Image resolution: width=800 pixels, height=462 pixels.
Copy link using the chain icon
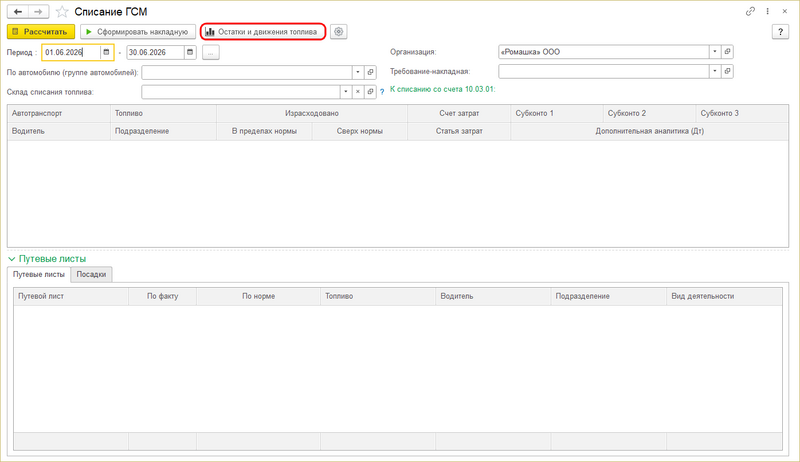pyautogui.click(x=750, y=11)
